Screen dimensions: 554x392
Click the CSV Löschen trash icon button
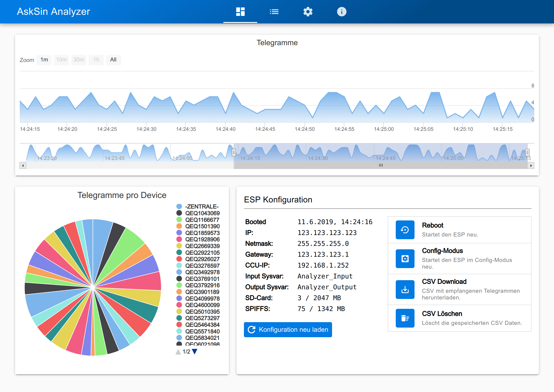click(x=405, y=318)
